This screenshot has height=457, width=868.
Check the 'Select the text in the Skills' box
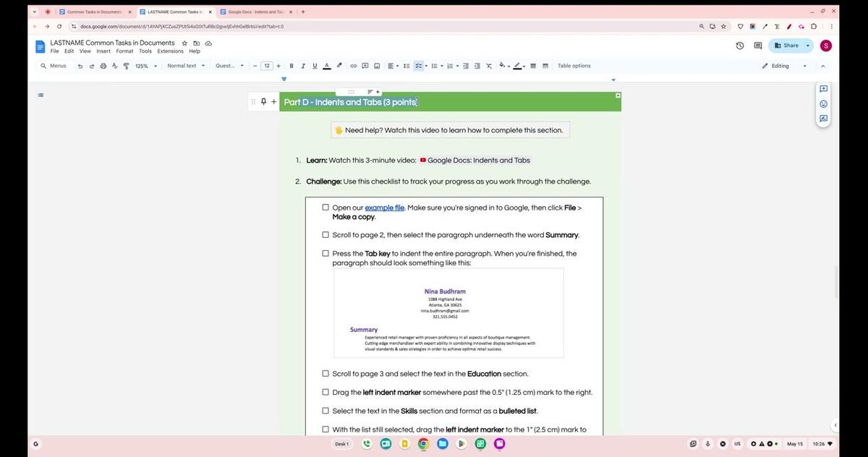[x=325, y=411]
